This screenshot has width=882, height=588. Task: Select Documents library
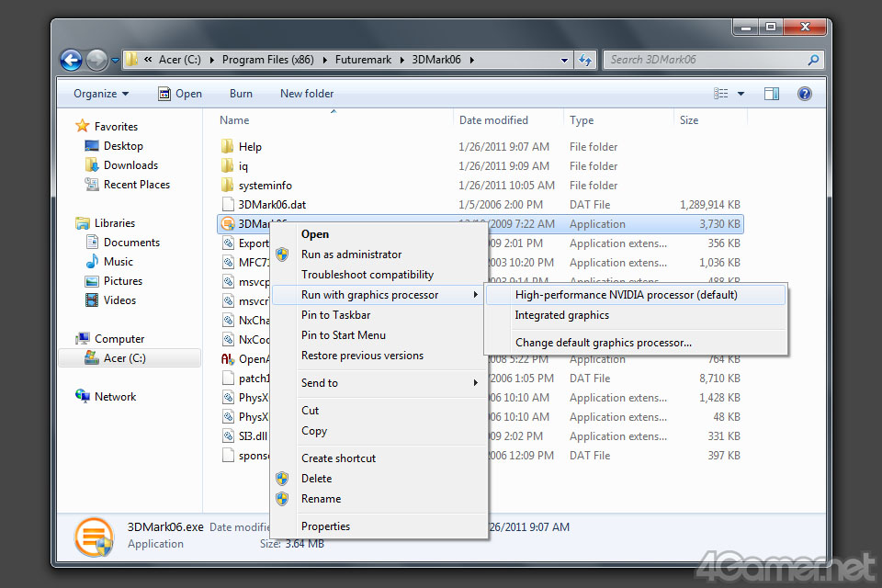(x=131, y=242)
